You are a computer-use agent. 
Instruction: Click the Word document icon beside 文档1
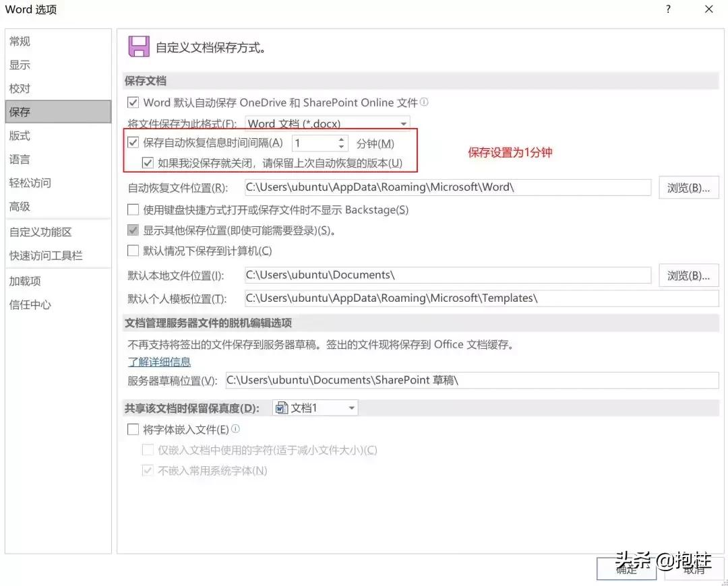pos(281,407)
